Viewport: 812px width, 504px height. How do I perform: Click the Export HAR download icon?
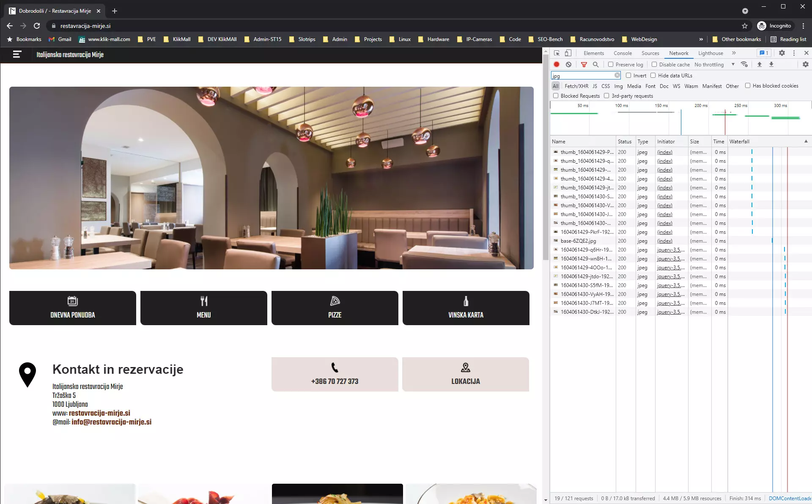(771, 65)
